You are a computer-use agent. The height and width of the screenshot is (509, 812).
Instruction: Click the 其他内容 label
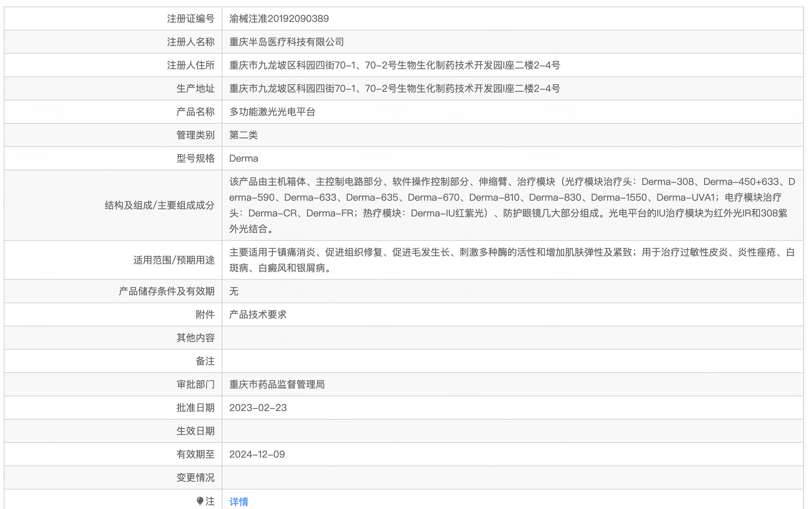coord(196,338)
